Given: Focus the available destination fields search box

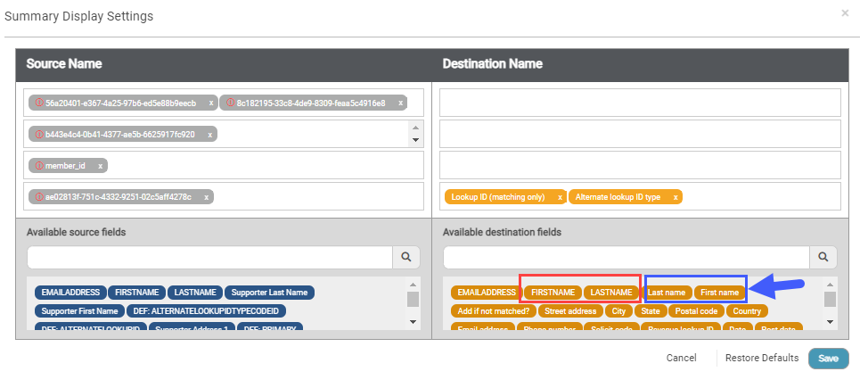Looking at the screenshot, I should pos(626,257).
